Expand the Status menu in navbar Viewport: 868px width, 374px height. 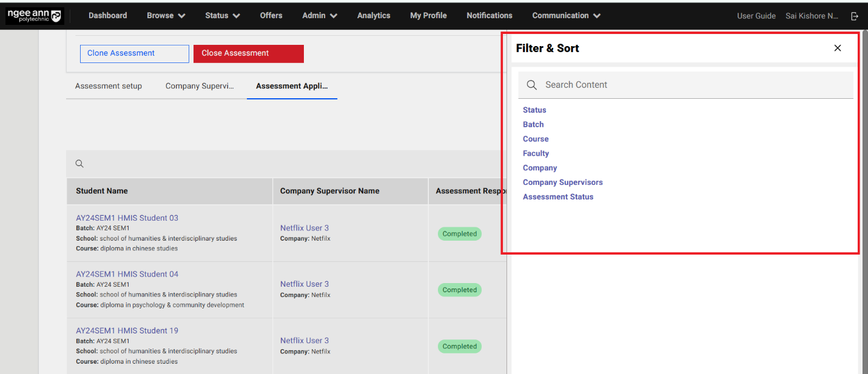[222, 16]
